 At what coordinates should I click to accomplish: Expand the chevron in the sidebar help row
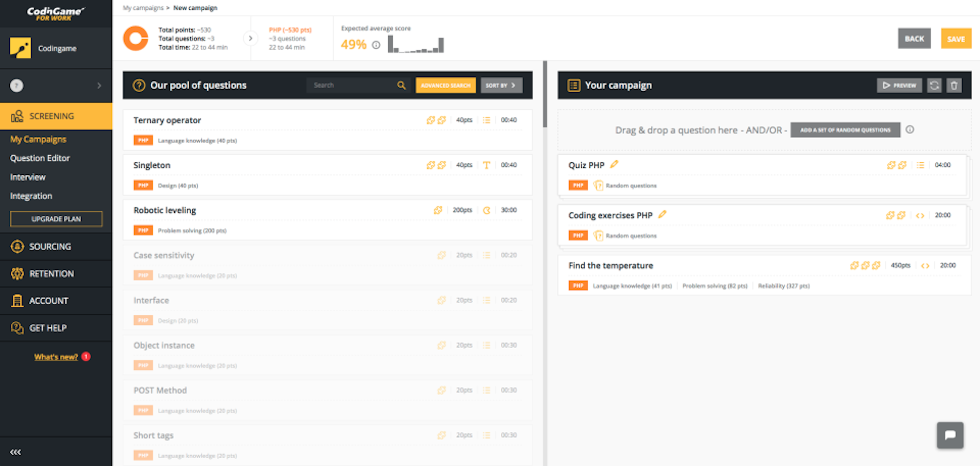click(x=100, y=85)
